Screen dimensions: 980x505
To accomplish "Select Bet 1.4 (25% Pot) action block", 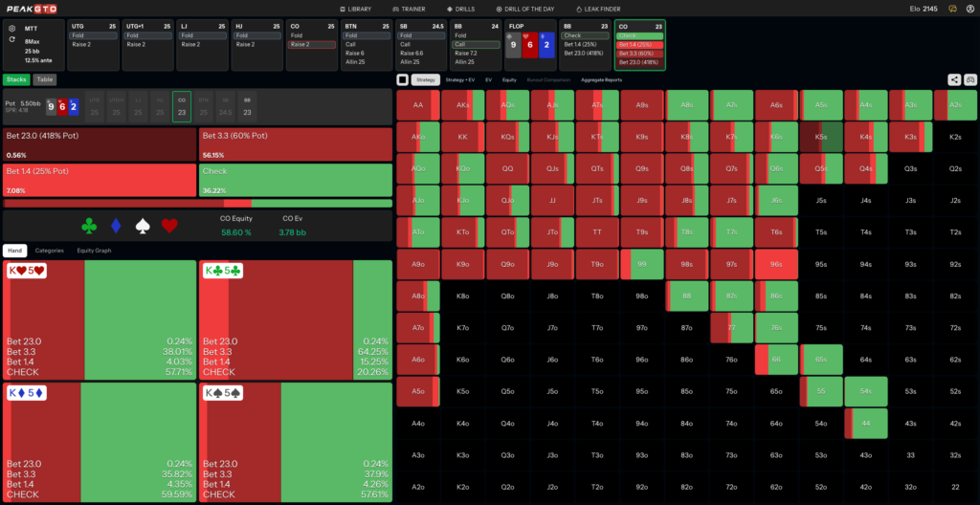I will [x=100, y=180].
